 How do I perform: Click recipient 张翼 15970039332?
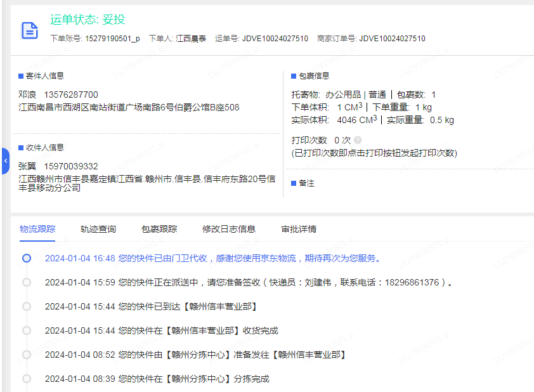58,166
